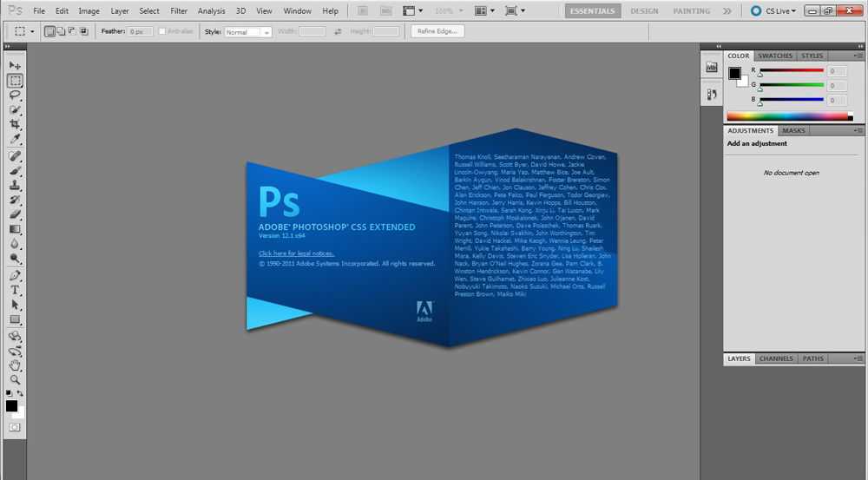The width and height of the screenshot is (868, 480).
Task: Click the Feather input field
Action: point(139,31)
